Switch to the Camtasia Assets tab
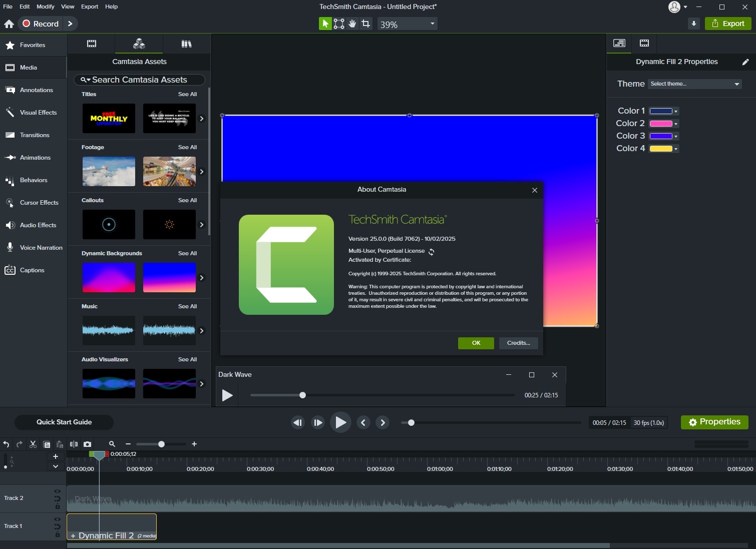The width and height of the screenshot is (756, 549). click(139, 44)
